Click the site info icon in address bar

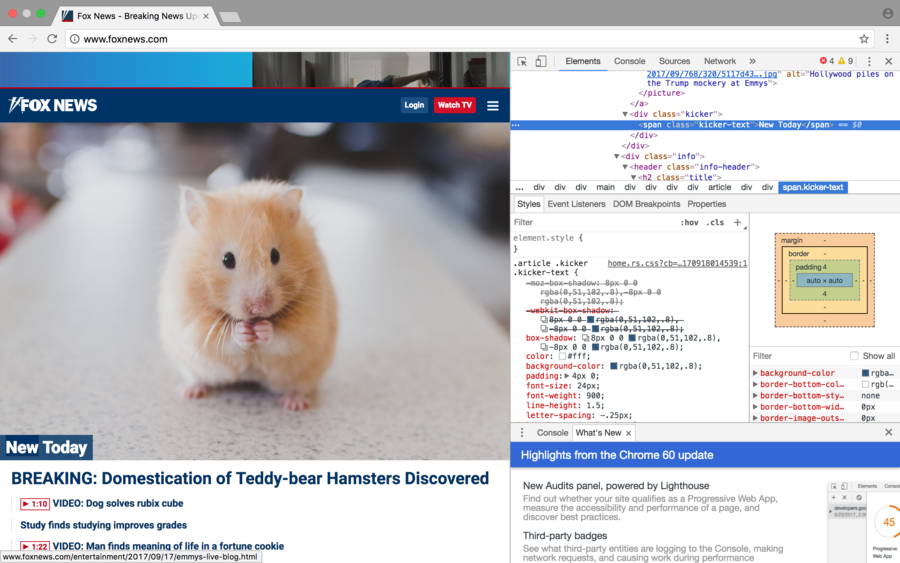75,39
